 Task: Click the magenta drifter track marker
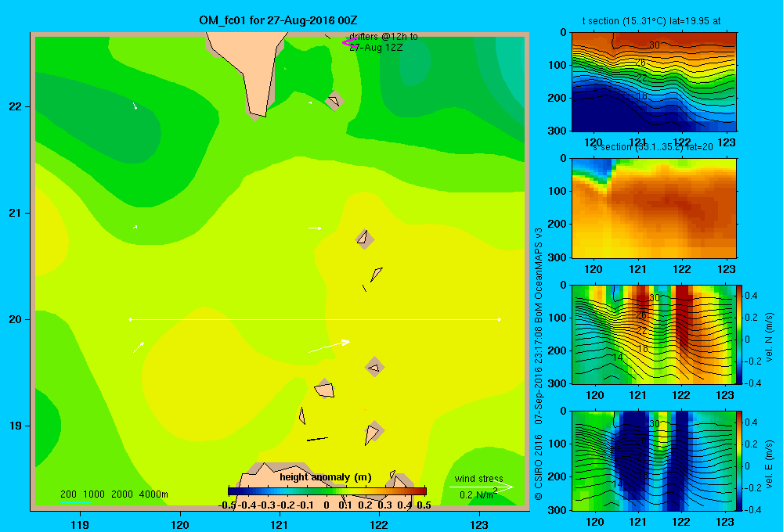(348, 42)
